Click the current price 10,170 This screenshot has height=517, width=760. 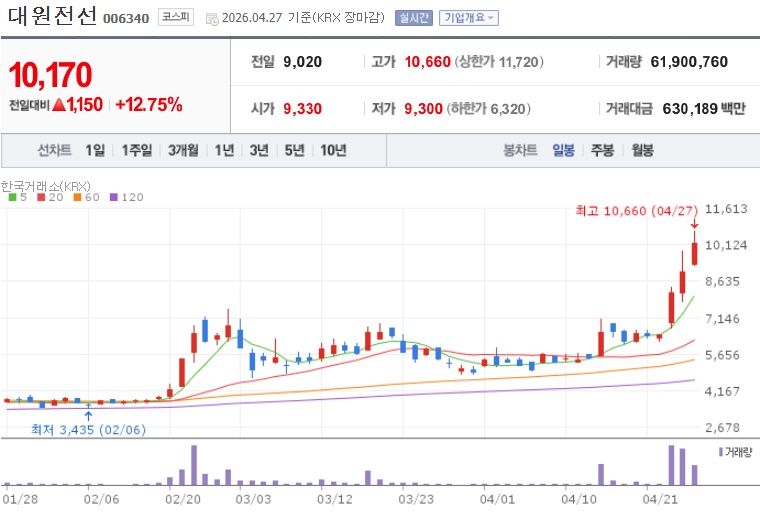point(50,75)
